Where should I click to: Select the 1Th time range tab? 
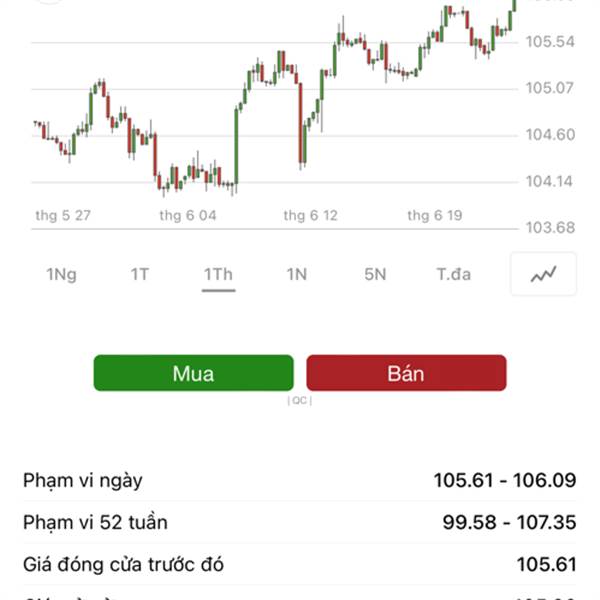(218, 274)
